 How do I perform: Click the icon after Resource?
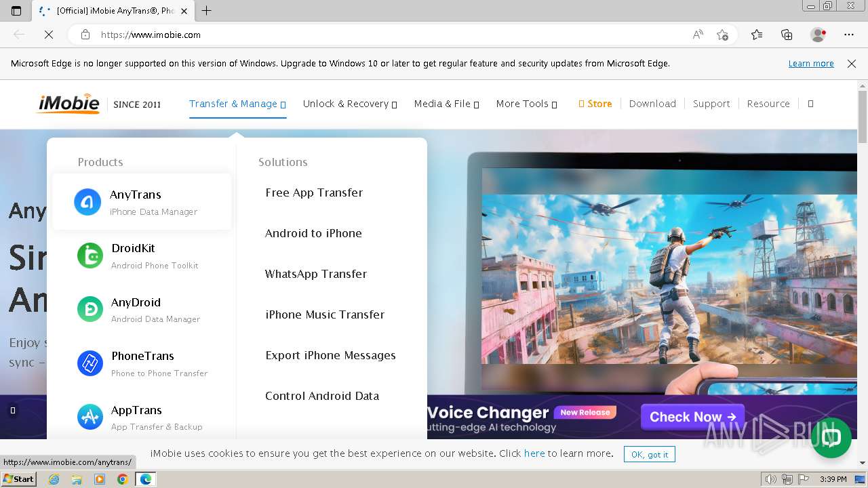[810, 104]
